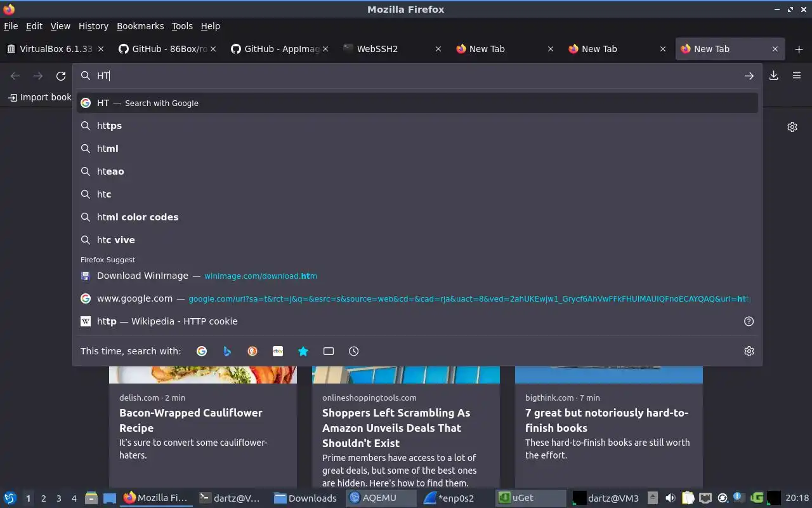Choose the 'htc' search suggestion
The width and height of the screenshot is (812, 508).
[x=417, y=194]
